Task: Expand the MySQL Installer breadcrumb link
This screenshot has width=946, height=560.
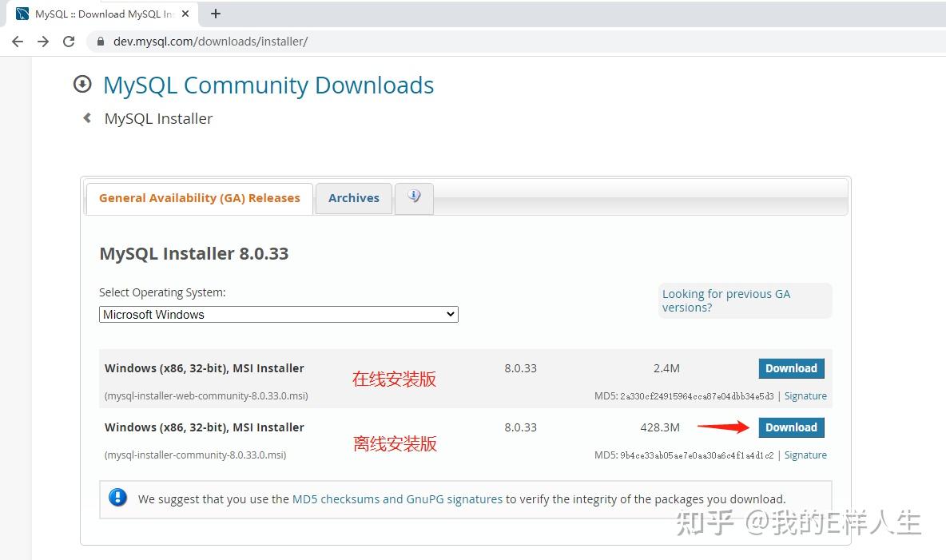Action: point(157,117)
